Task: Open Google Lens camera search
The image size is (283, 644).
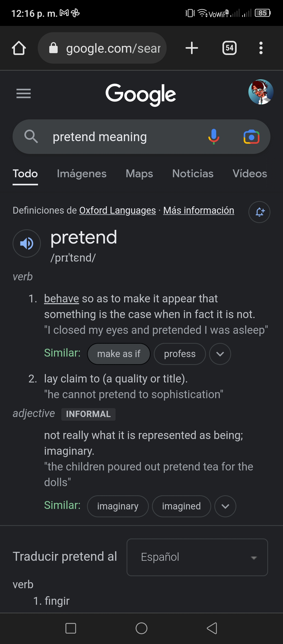Action: pyautogui.click(x=252, y=137)
